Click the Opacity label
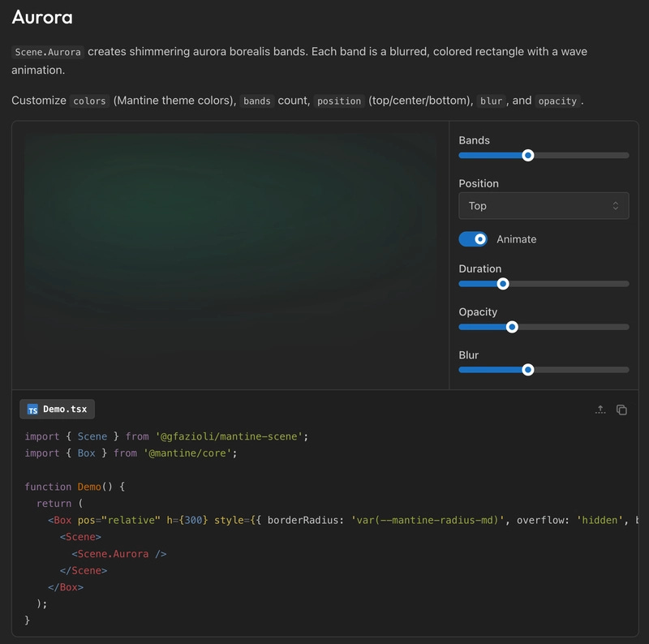The image size is (649, 644). (x=478, y=312)
